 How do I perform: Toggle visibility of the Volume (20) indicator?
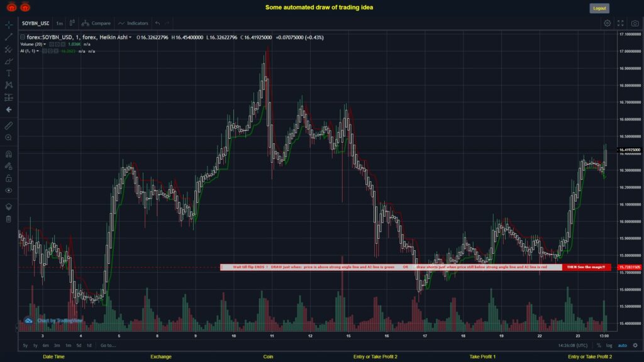52,45
